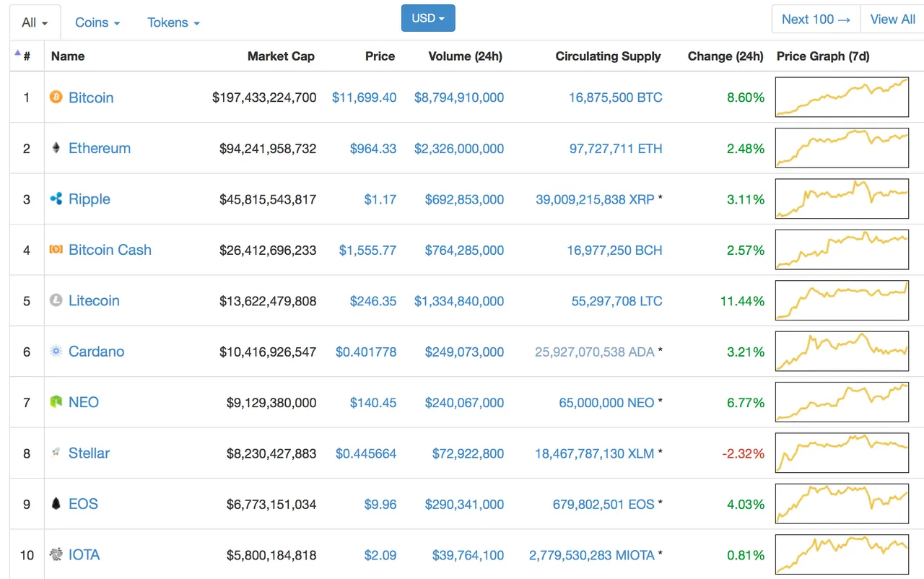Image resolution: width=924 pixels, height=579 pixels.
Task: Open Bitcoin 7d price graph
Action: 842,97
